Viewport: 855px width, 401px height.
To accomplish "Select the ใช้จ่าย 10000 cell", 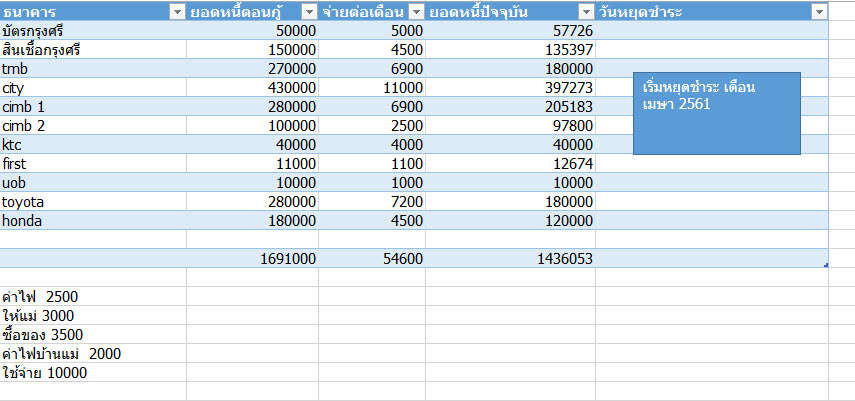I will (x=93, y=373).
